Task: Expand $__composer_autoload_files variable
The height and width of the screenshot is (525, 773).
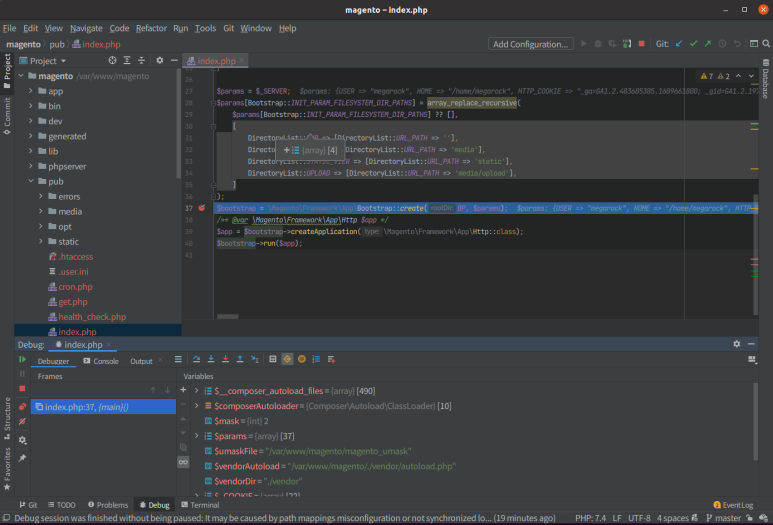Action: pyautogui.click(x=196, y=391)
